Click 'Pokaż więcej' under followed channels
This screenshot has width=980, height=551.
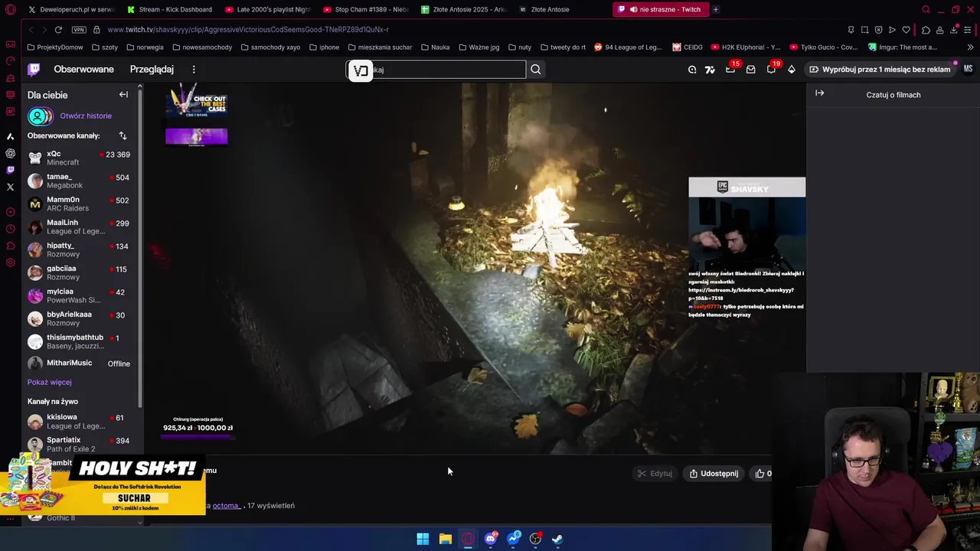[x=50, y=382]
